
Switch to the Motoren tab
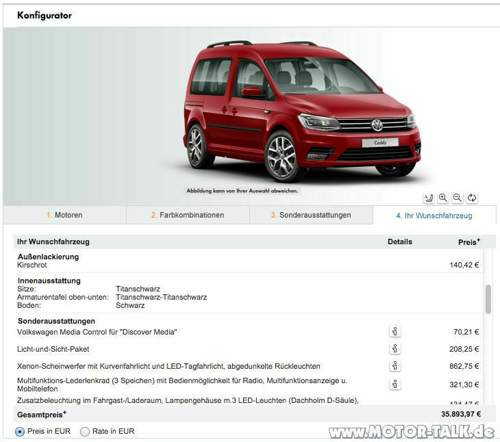click(x=65, y=215)
